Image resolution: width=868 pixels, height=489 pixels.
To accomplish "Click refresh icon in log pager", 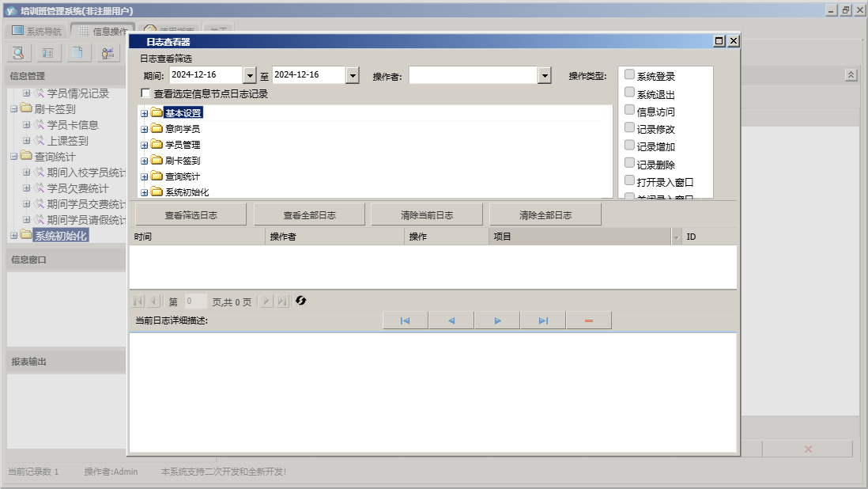I will tap(301, 301).
